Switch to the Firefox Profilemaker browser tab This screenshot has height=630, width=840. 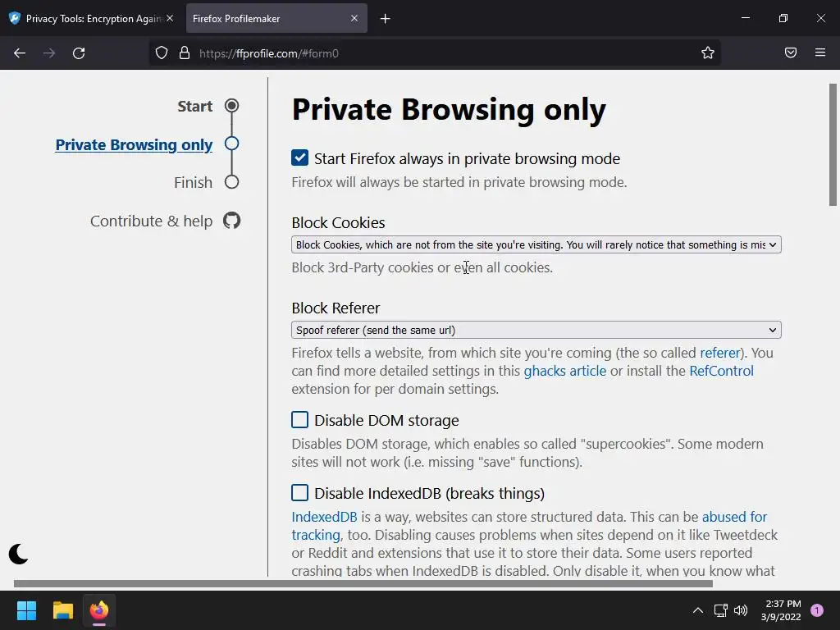[x=276, y=18]
